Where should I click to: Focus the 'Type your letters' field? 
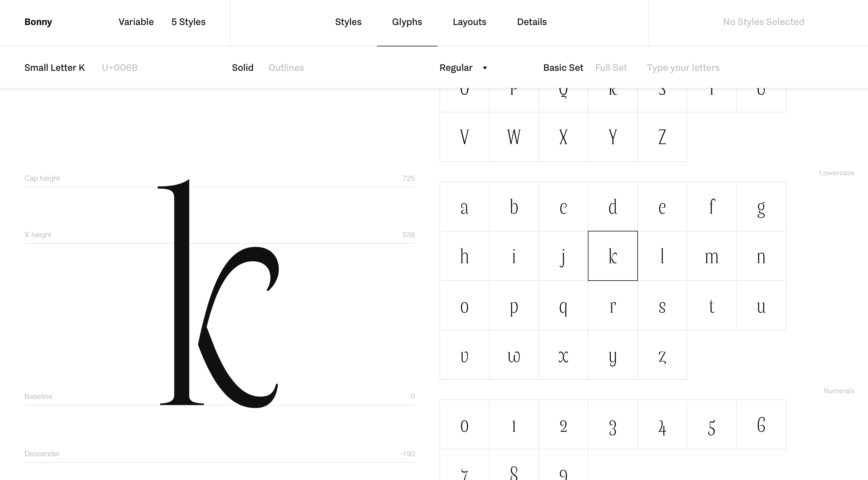click(683, 68)
